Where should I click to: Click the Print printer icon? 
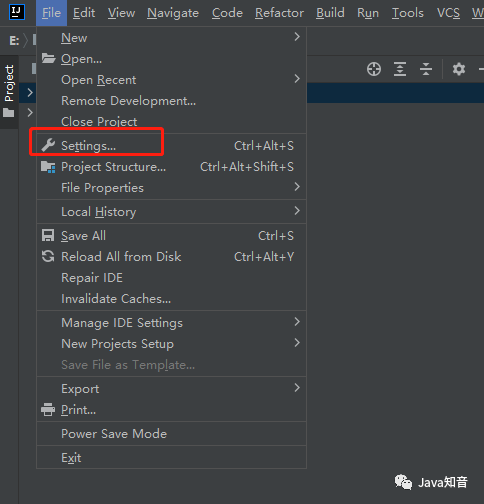[x=48, y=409]
